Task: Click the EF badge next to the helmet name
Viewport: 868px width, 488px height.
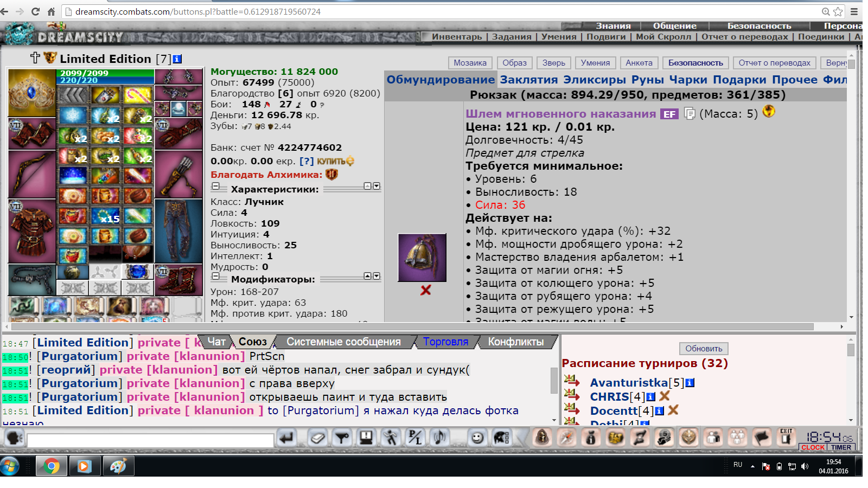Action: [669, 114]
